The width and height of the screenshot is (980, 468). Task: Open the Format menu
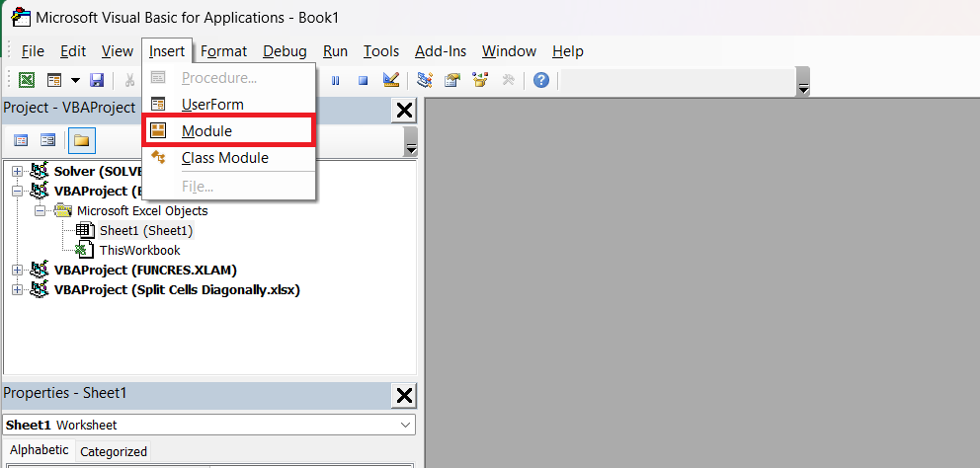223,51
